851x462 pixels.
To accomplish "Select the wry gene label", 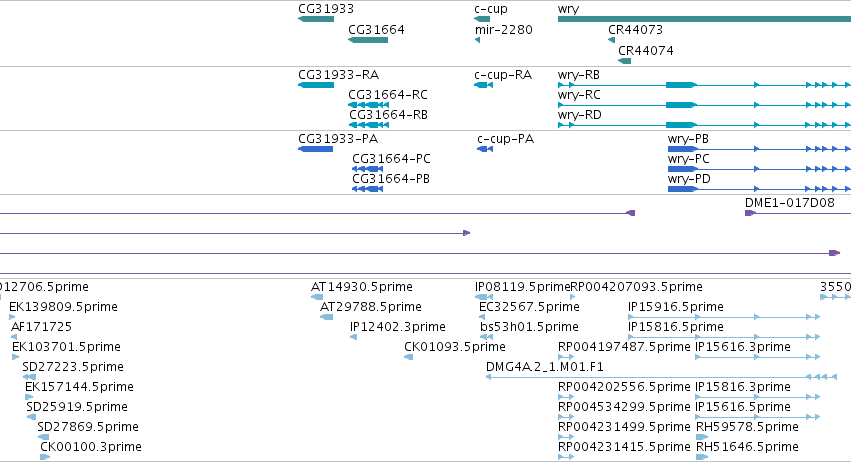I will click(x=568, y=9).
